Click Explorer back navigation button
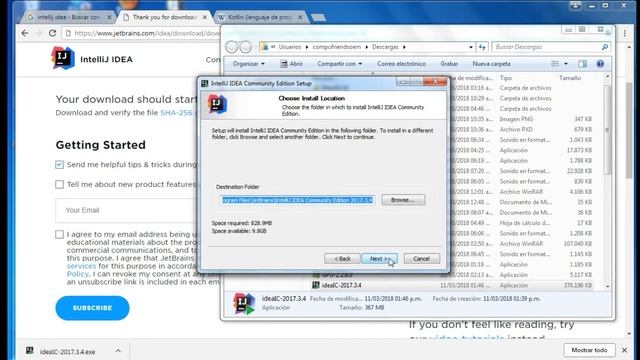This screenshot has width=640, height=360. pos(231,47)
